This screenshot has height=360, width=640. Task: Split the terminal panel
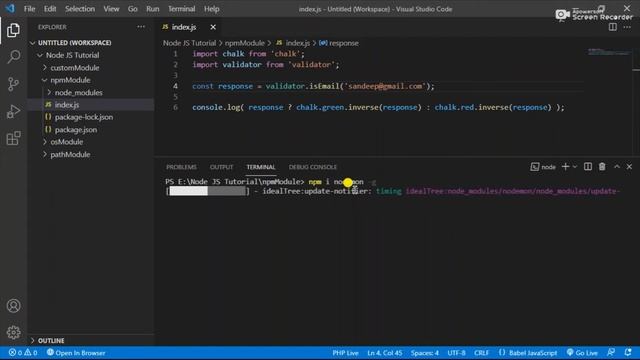[x=588, y=167]
